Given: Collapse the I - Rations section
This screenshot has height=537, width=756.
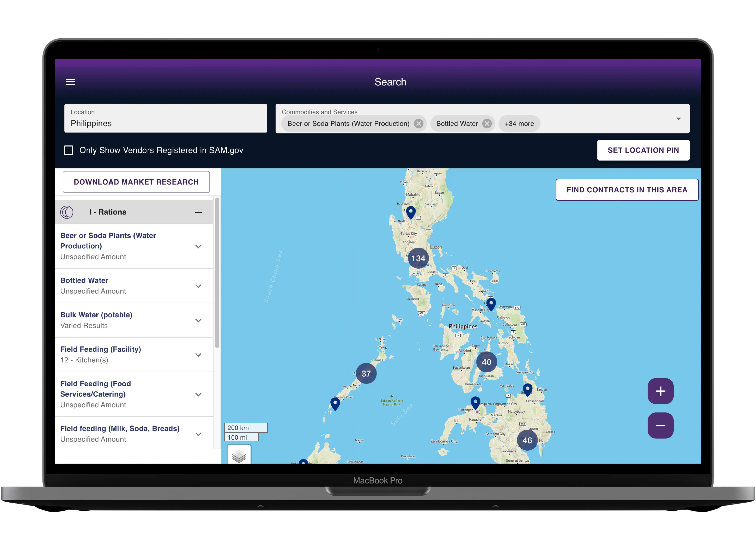Looking at the screenshot, I should (x=198, y=212).
